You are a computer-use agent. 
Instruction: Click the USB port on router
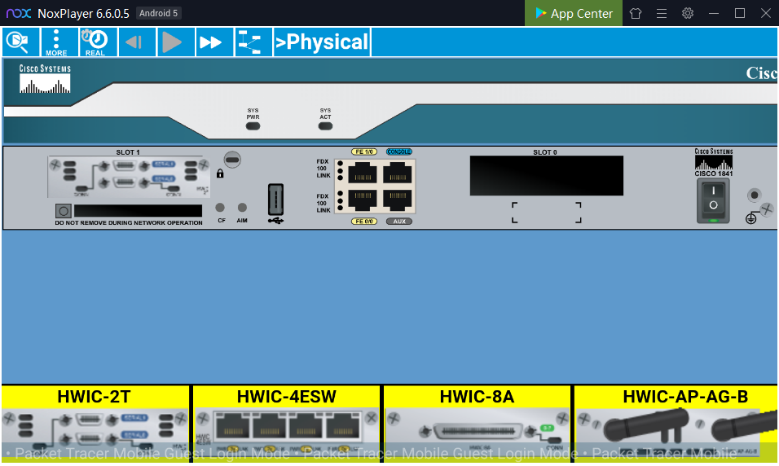[276, 200]
